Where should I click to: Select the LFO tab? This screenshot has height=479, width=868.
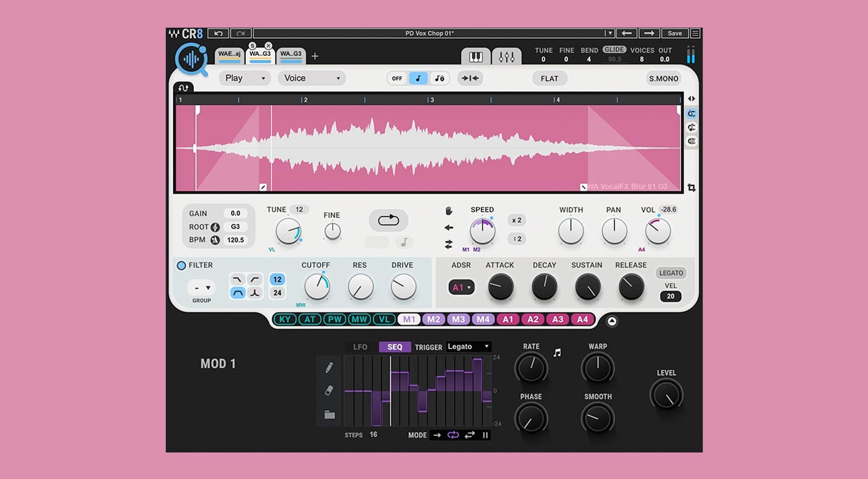coord(360,347)
